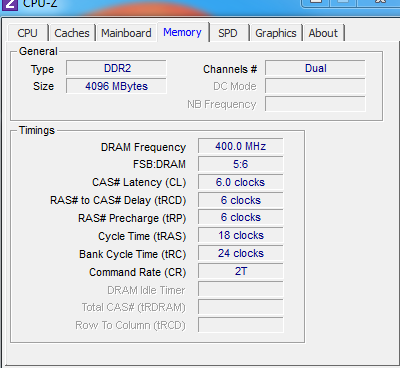The width and height of the screenshot is (400, 368).
Task: Click the empty DRAM Idle Timer field
Action: [241, 290]
